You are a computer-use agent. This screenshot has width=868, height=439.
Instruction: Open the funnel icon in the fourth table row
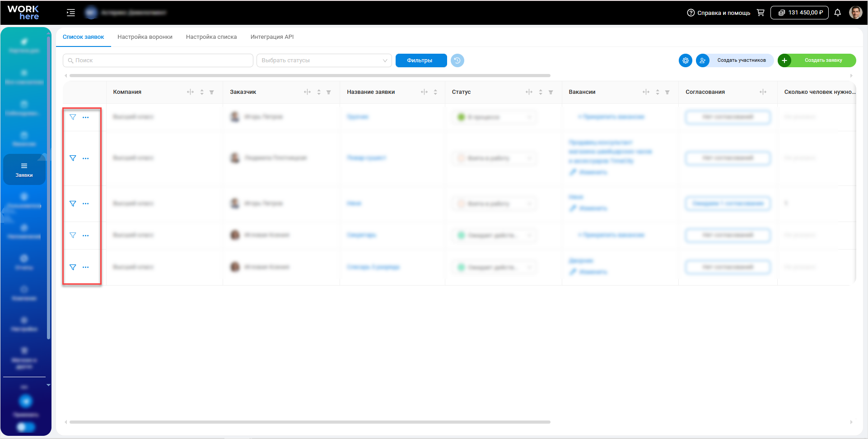pos(73,236)
